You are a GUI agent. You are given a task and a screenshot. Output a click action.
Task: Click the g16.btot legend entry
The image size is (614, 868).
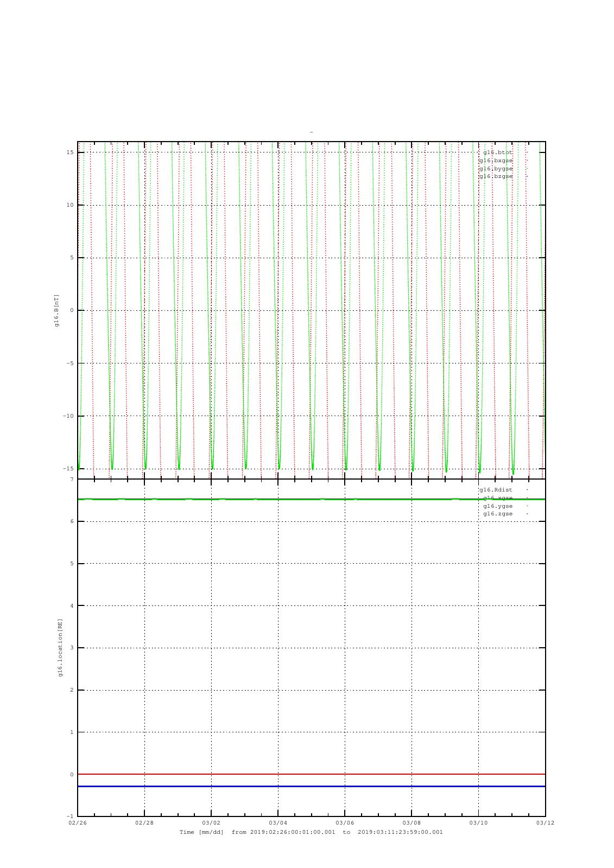tap(497, 152)
